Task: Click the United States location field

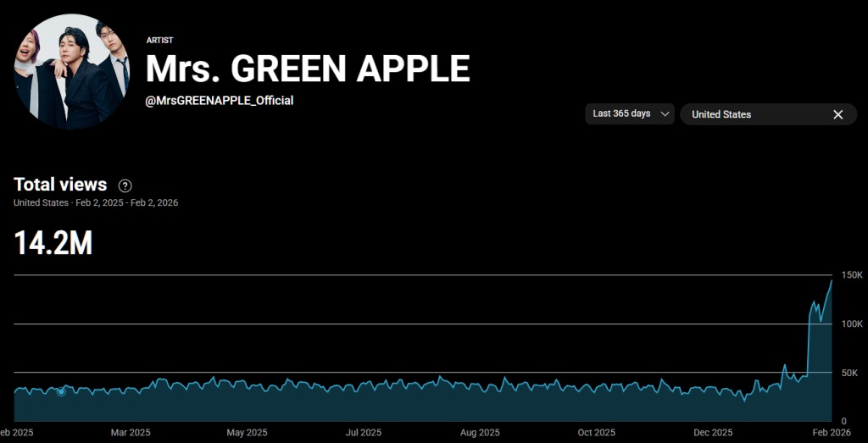Action: tap(768, 114)
